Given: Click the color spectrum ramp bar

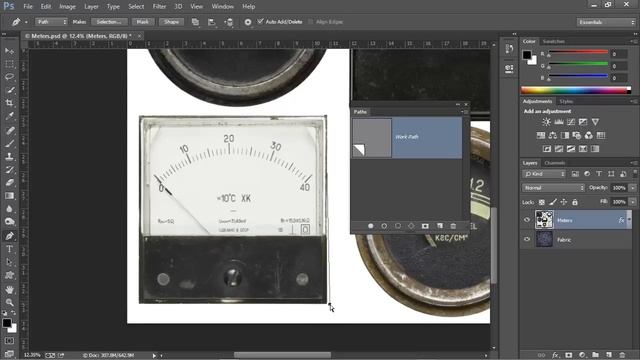Looking at the screenshot, I should click(576, 90).
